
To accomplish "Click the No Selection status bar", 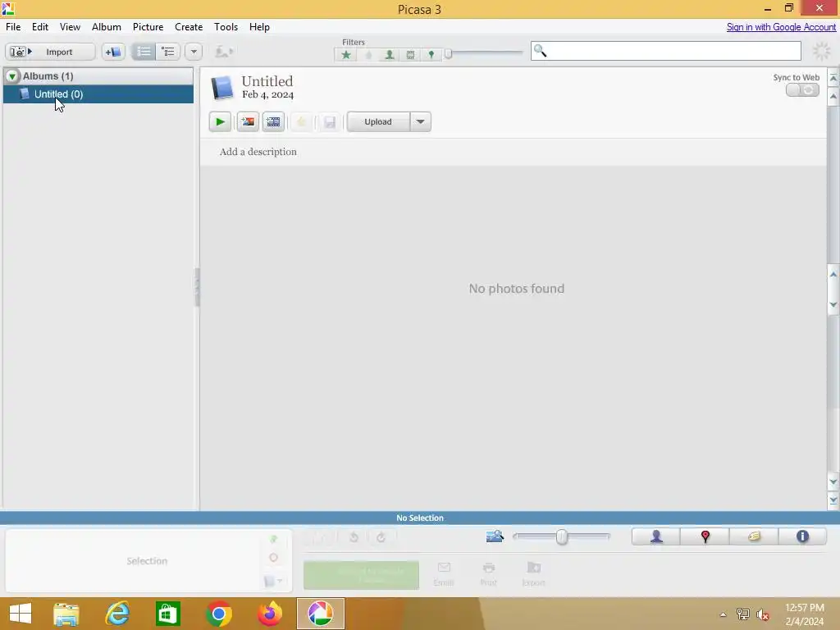I will point(420,518).
